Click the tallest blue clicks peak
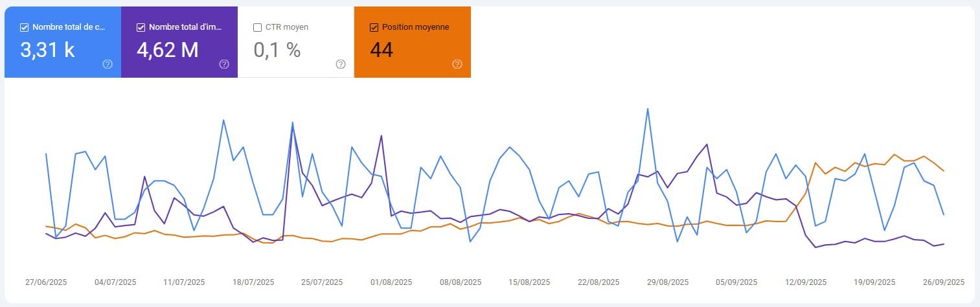This screenshot has width=980, height=307. 647,109
